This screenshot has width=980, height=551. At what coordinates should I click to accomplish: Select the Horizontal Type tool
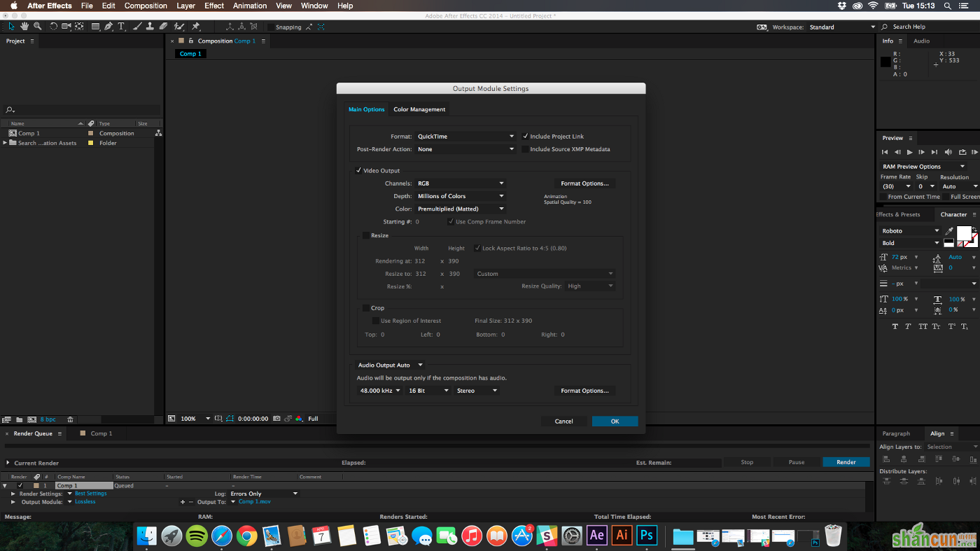click(x=121, y=27)
